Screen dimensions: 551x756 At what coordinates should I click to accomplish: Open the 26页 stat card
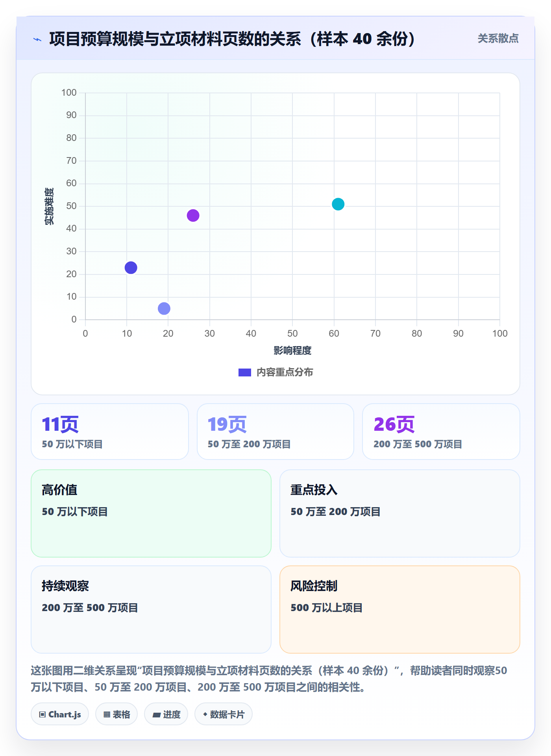pyautogui.click(x=441, y=432)
